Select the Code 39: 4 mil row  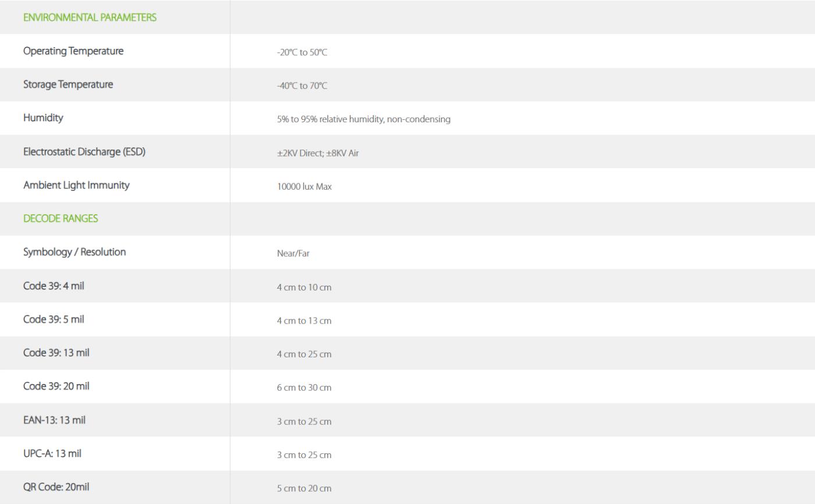pyautogui.click(x=55, y=286)
